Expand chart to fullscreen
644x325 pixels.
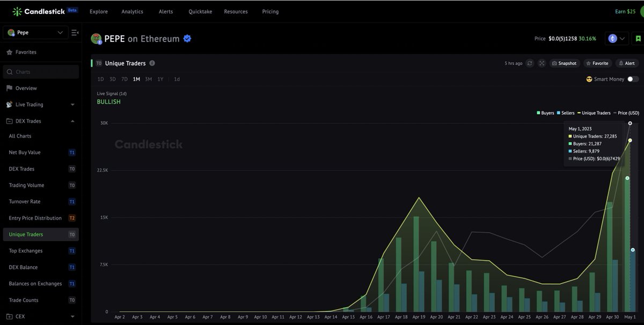pos(541,63)
